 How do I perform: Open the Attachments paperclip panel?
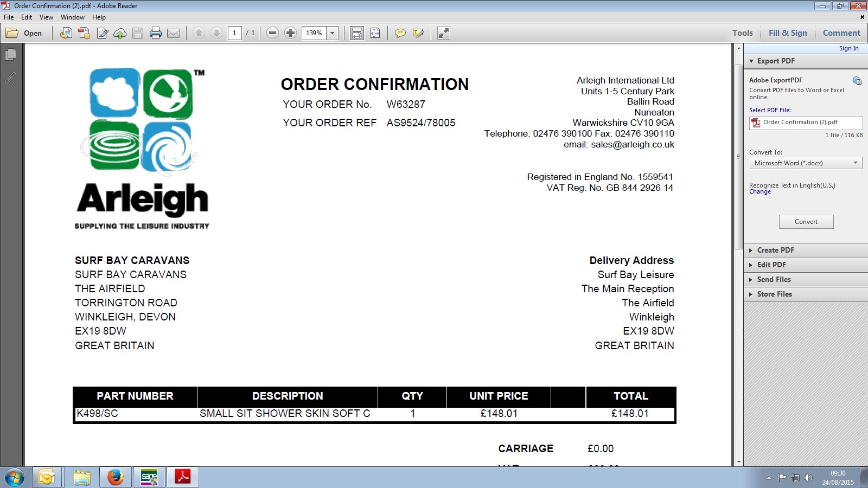click(10, 78)
